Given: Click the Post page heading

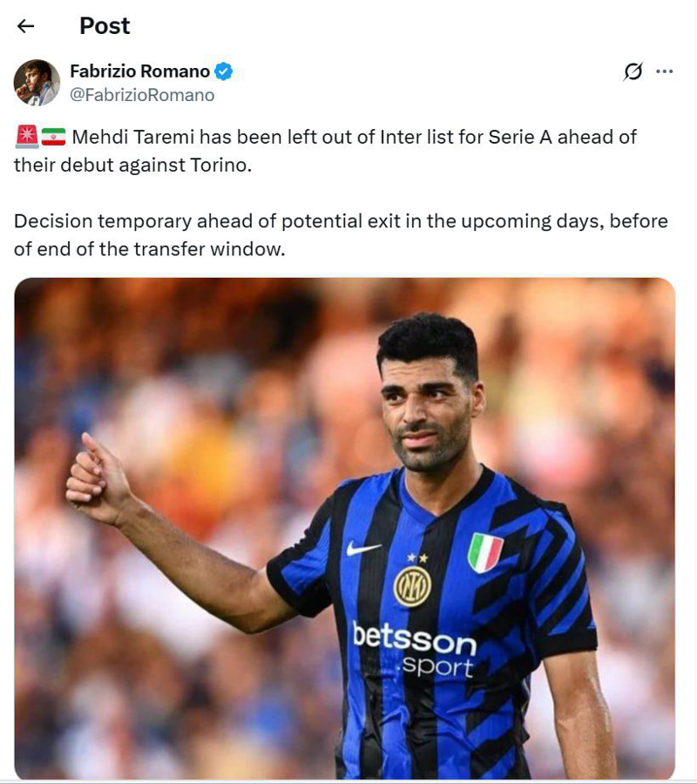Looking at the screenshot, I should tap(105, 26).
